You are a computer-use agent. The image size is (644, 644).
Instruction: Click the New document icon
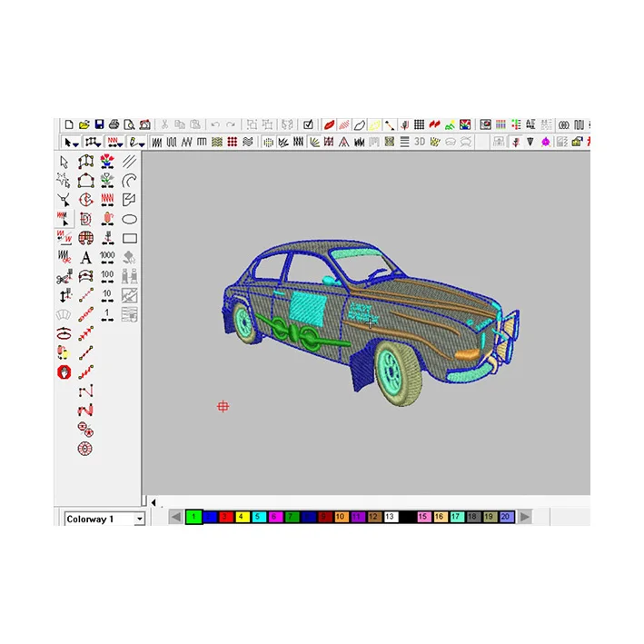[68, 124]
